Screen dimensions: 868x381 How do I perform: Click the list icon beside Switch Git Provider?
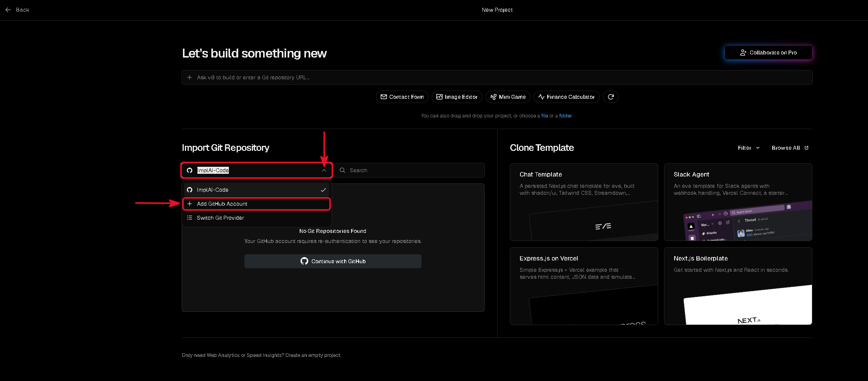(x=190, y=218)
